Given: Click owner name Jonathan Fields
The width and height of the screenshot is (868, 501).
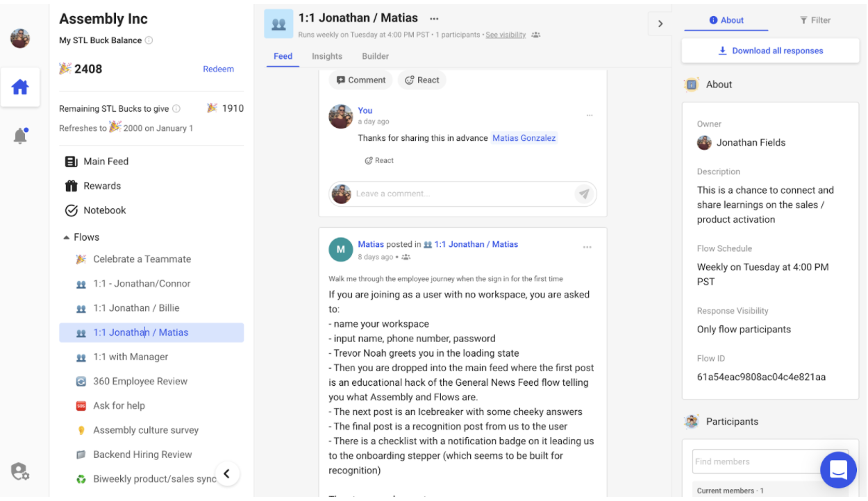Looking at the screenshot, I should tap(751, 142).
